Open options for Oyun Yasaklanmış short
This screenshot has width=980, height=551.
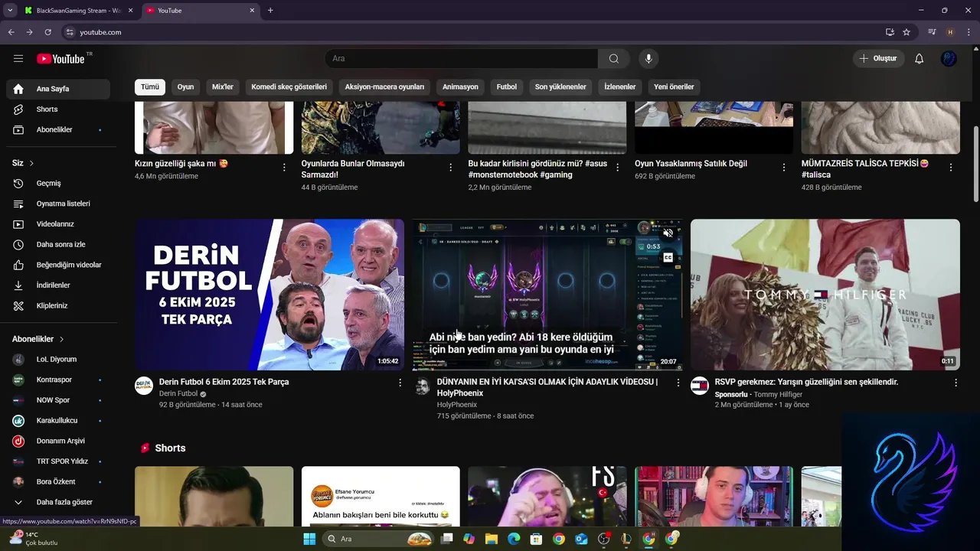(x=784, y=167)
